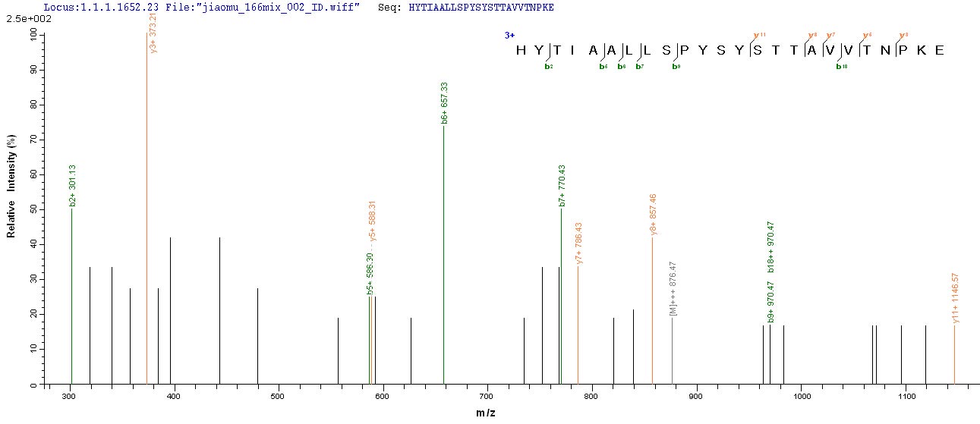
Task: Select the b7+ 770.43 peak label
Action: coord(562,186)
